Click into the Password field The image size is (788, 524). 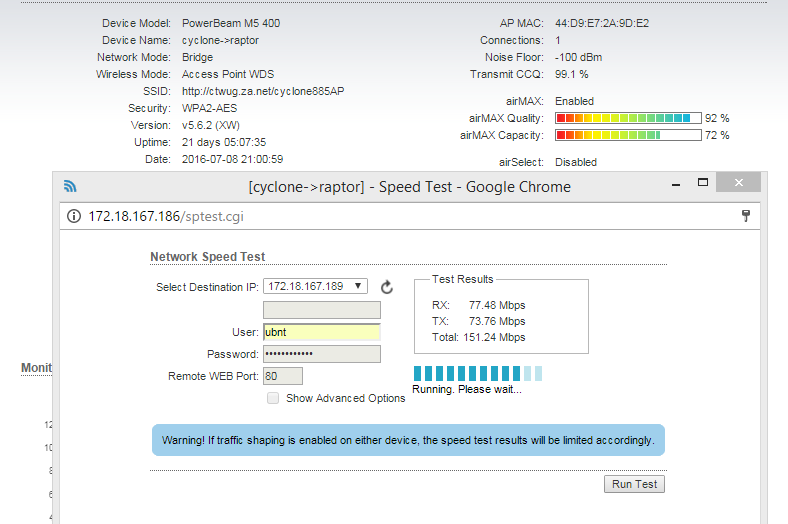321,354
